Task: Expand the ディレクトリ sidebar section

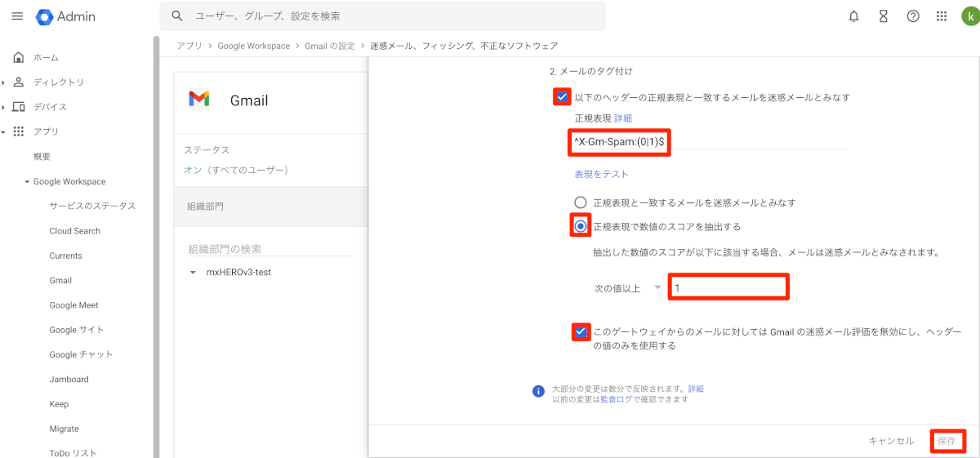Action: (x=3, y=82)
